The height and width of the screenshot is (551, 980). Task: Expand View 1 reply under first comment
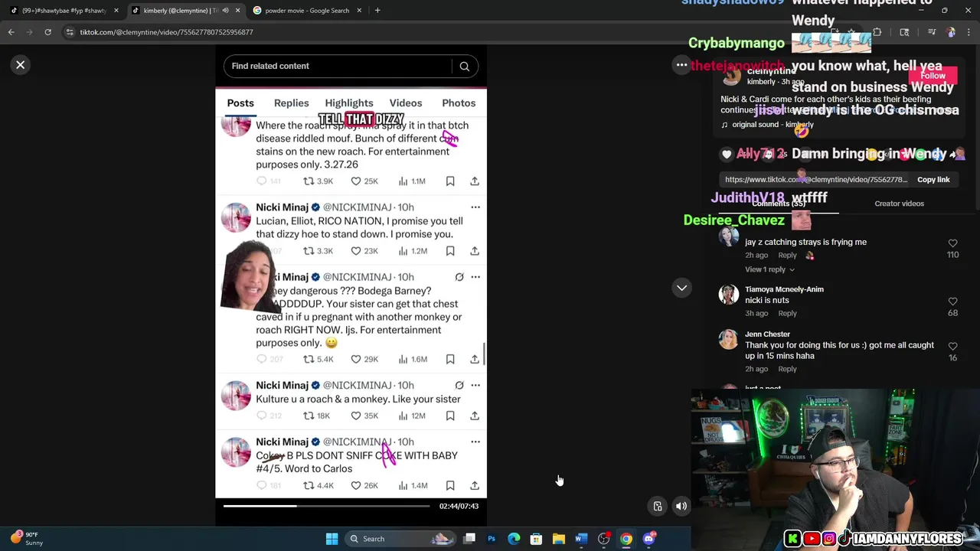click(x=769, y=269)
